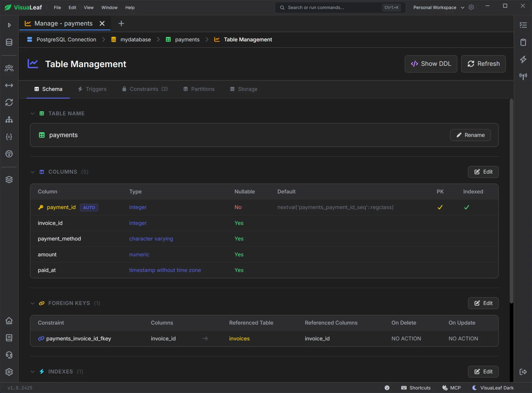
Task: Open the stacked layers sidebar icon
Action: point(9,180)
